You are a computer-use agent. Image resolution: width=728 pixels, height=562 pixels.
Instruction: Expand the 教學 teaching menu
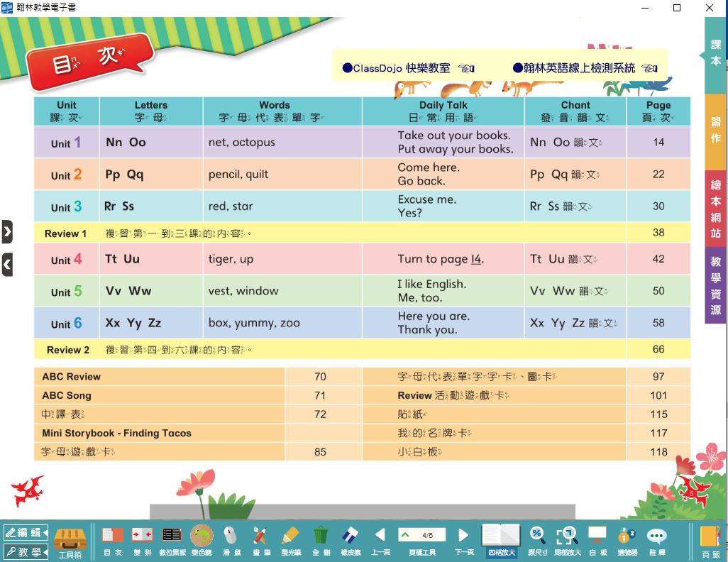[x=26, y=552]
